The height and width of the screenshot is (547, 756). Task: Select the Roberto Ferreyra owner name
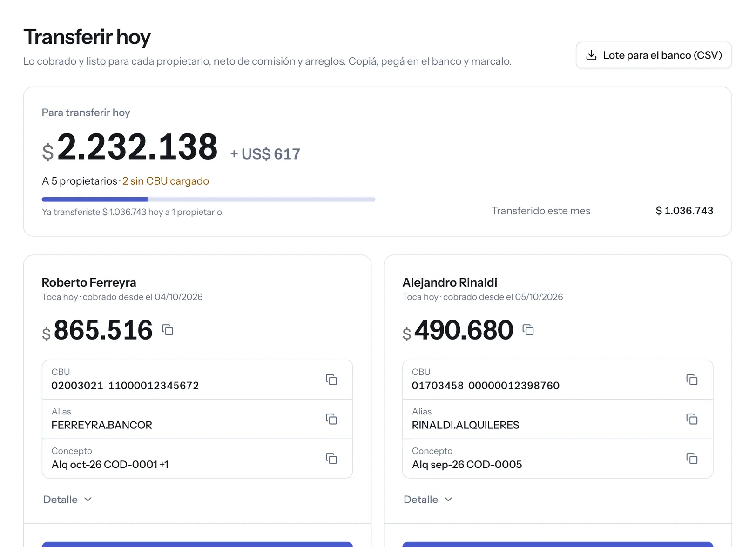(x=89, y=282)
